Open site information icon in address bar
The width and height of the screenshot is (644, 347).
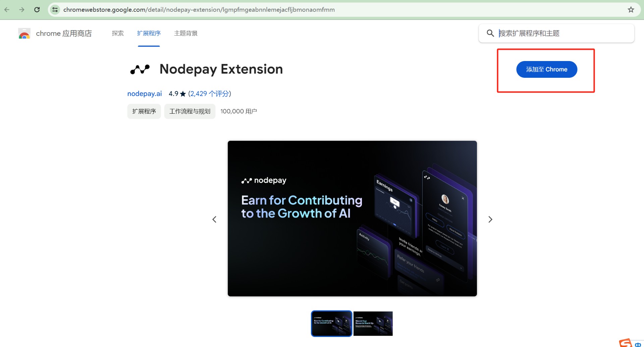point(55,10)
